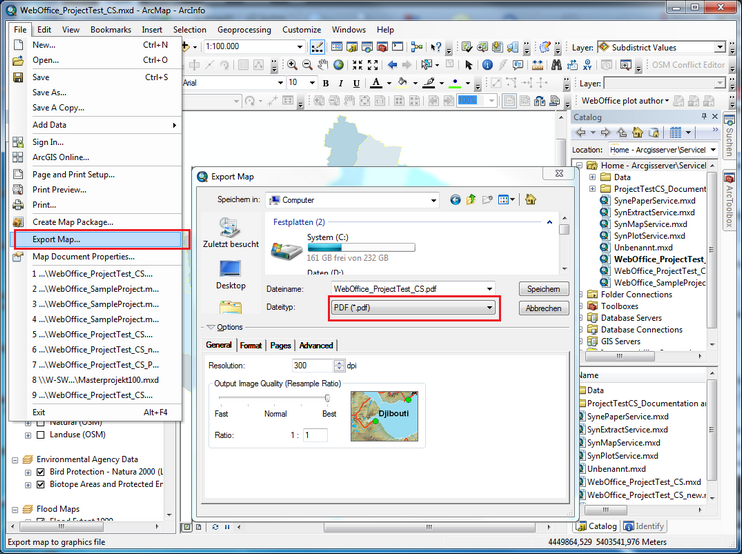742x554 pixels.
Task: Switch to the Format tab
Action: [x=250, y=345]
